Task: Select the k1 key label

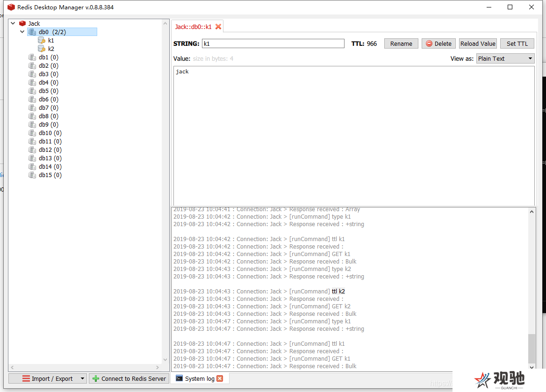Action: 51,40
